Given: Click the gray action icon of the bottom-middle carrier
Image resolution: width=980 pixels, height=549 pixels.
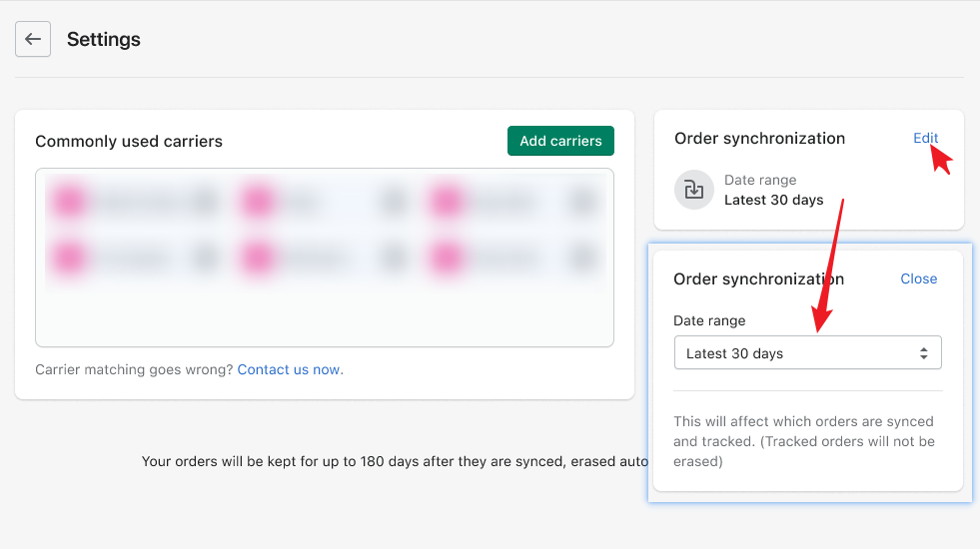Looking at the screenshot, I should point(394,258).
